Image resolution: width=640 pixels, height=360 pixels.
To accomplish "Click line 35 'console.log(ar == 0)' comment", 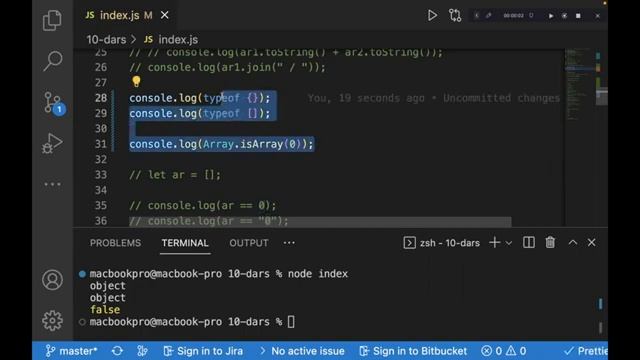I will [x=203, y=205].
